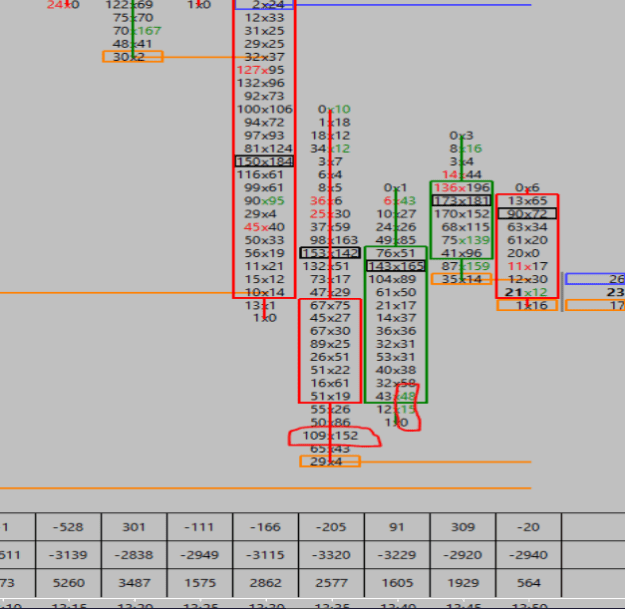Select the 122x69 cell

click(x=129, y=5)
